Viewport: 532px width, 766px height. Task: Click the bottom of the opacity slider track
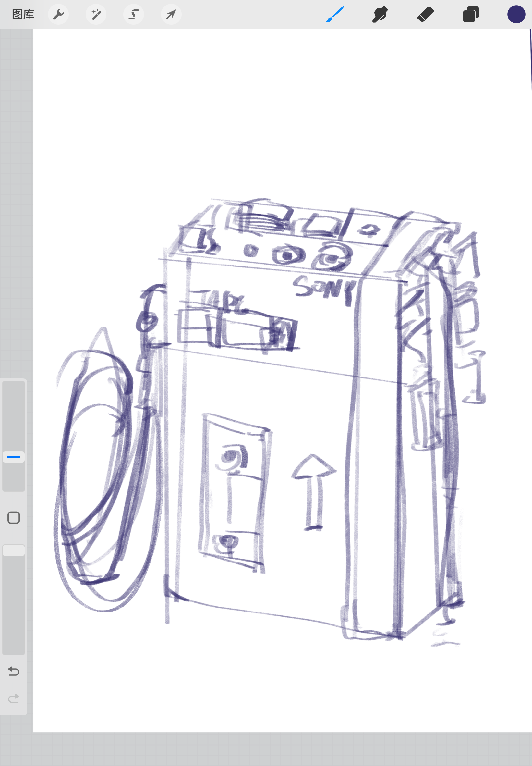(14, 649)
